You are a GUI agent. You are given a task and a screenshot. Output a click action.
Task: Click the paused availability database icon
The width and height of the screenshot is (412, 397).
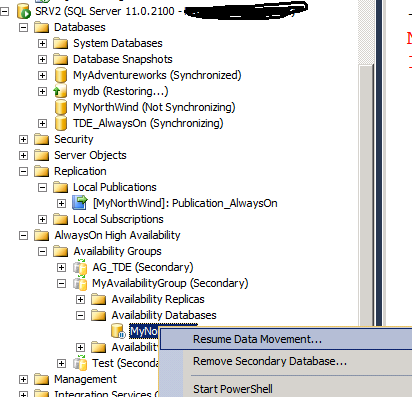118,331
